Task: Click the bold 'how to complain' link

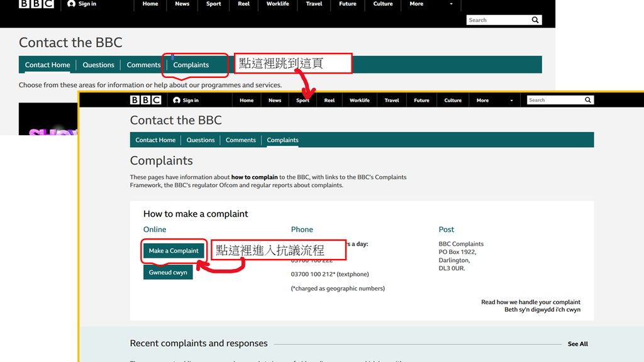Action: pos(254,177)
